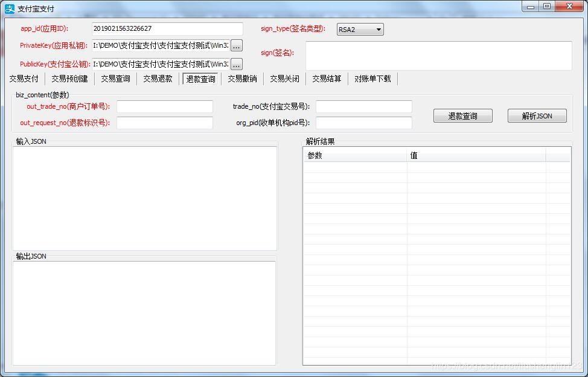The width and height of the screenshot is (588, 377).
Task: Minimize the 支付宝支付 window
Action: point(530,7)
